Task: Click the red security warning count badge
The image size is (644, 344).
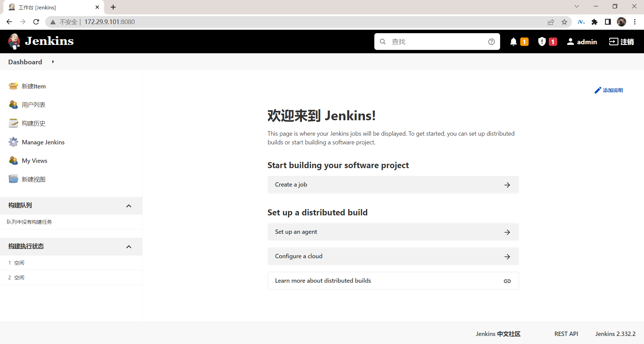Action: (x=553, y=42)
